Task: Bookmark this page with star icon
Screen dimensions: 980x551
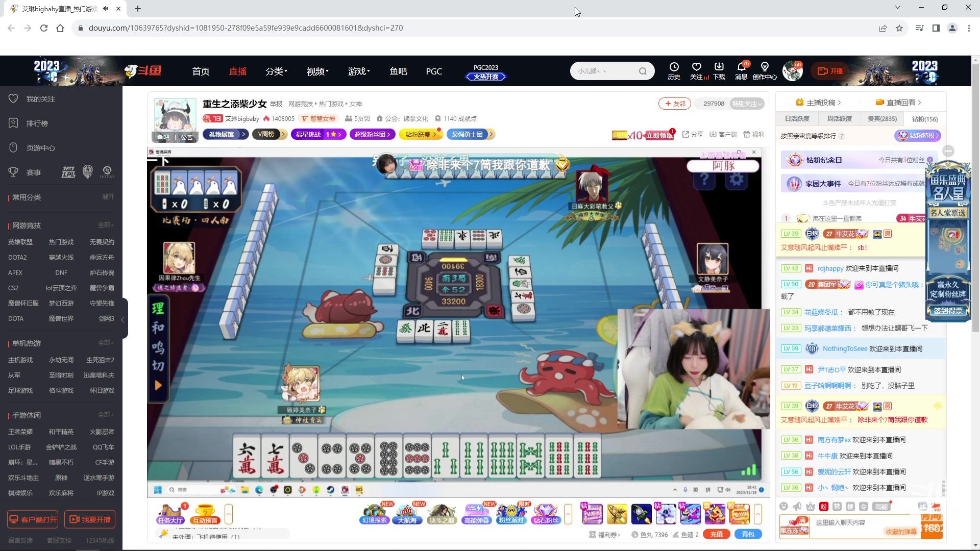Action: 899,28
